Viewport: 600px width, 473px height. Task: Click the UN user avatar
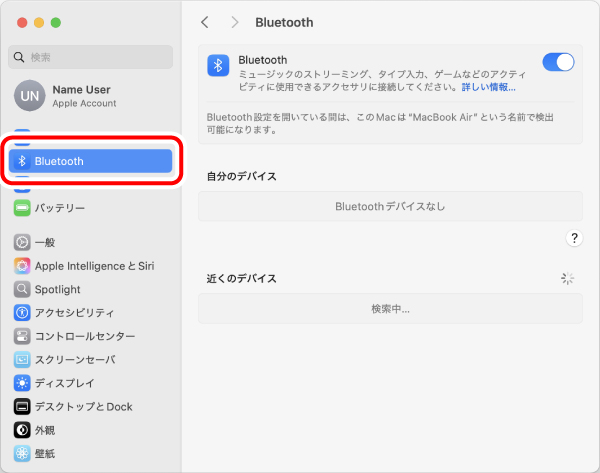[29, 96]
